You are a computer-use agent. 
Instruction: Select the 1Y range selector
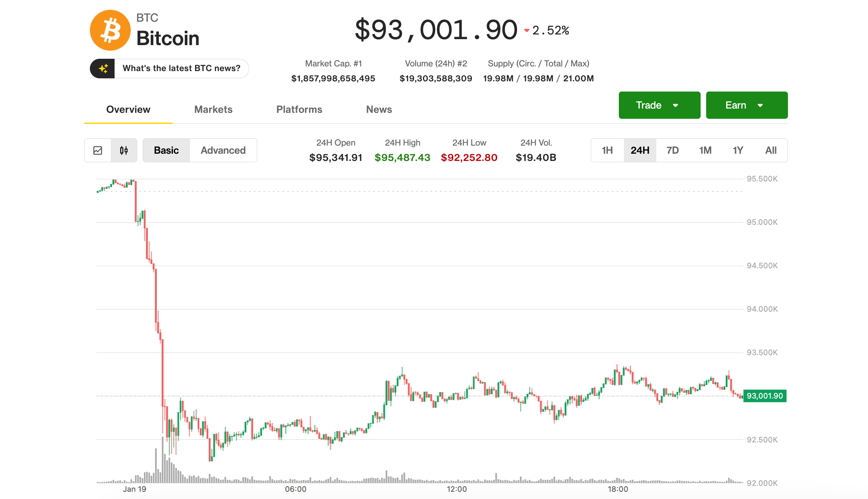(x=738, y=150)
